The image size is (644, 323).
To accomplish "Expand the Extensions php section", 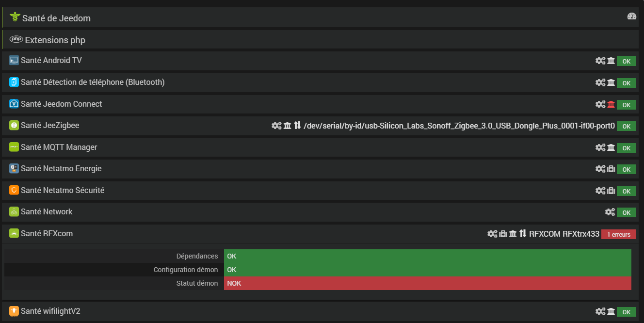I will point(55,40).
